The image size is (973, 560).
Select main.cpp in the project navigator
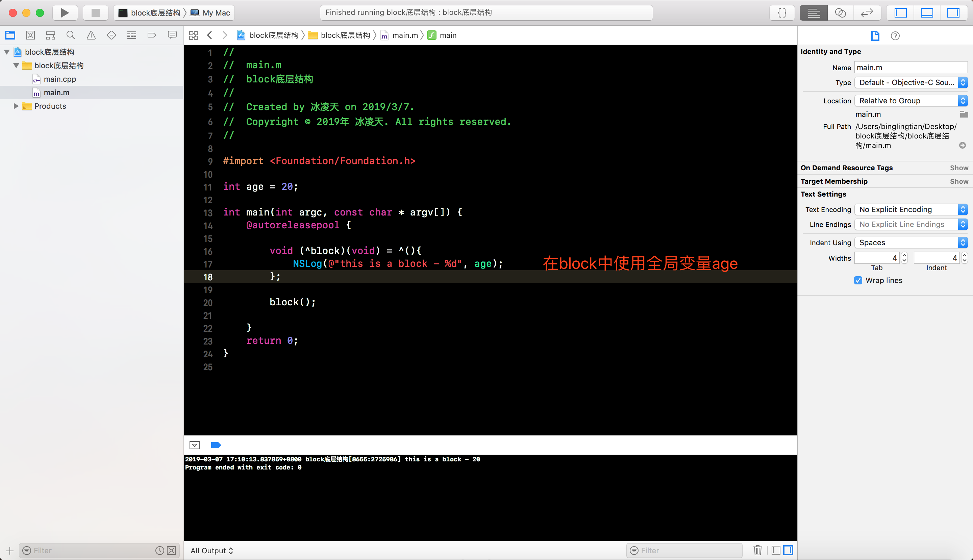(x=60, y=79)
